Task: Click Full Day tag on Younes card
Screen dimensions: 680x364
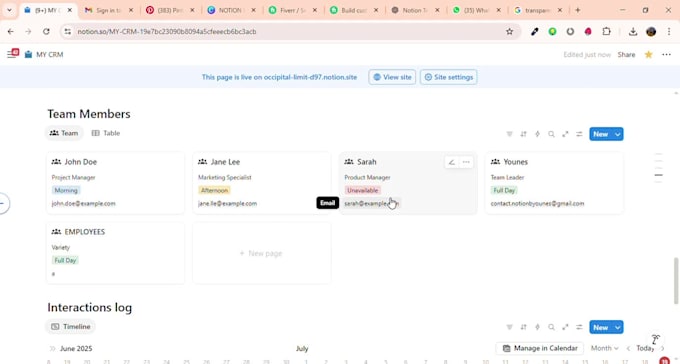Action: click(x=504, y=190)
